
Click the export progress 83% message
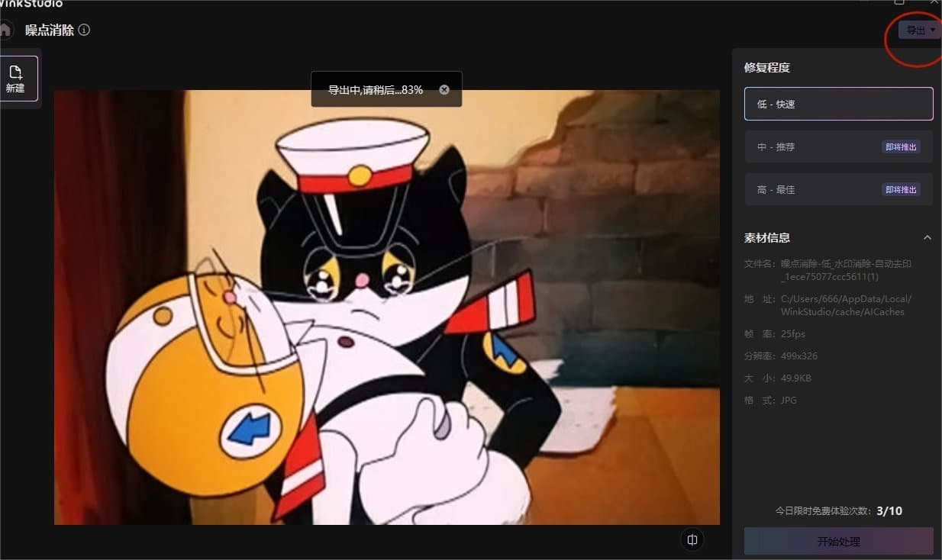pyautogui.click(x=375, y=90)
